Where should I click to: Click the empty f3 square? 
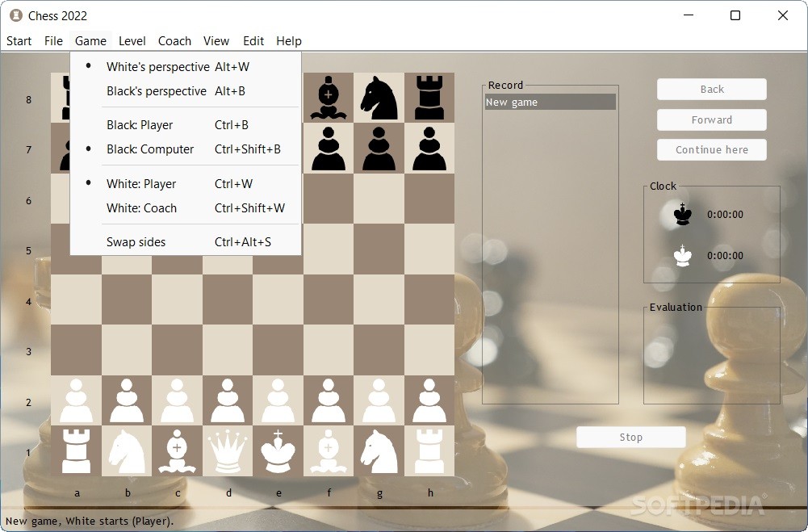pos(329,350)
